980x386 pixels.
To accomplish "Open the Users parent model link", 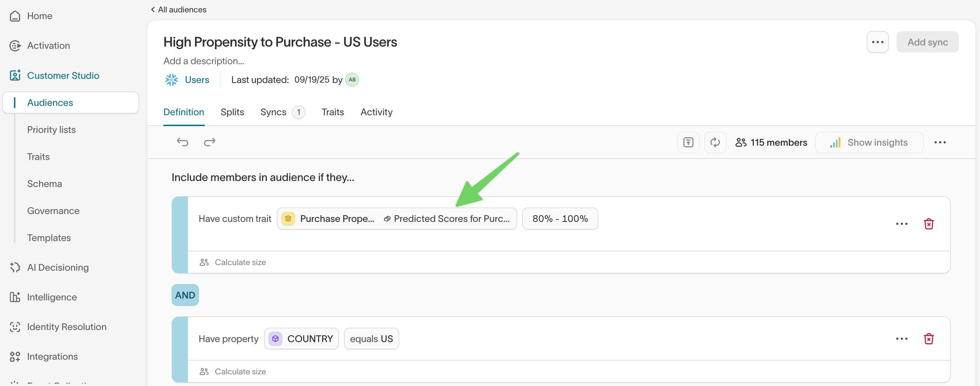I will point(197,80).
